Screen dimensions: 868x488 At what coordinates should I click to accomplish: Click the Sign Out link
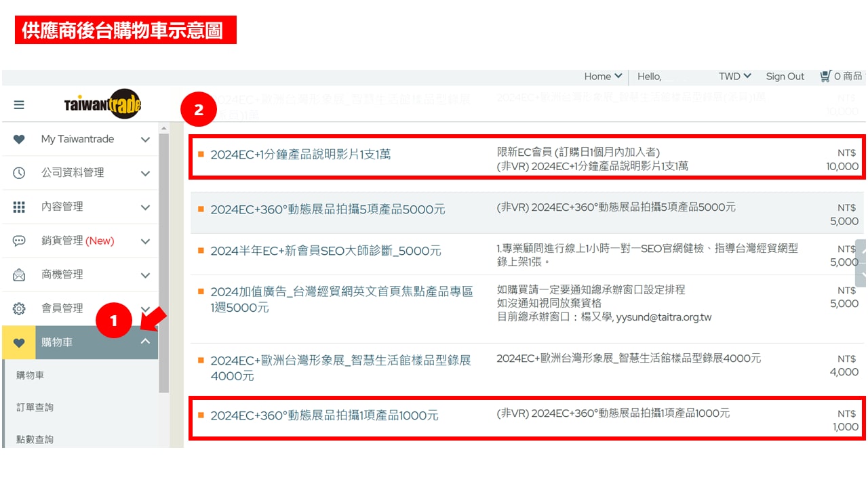click(x=785, y=76)
